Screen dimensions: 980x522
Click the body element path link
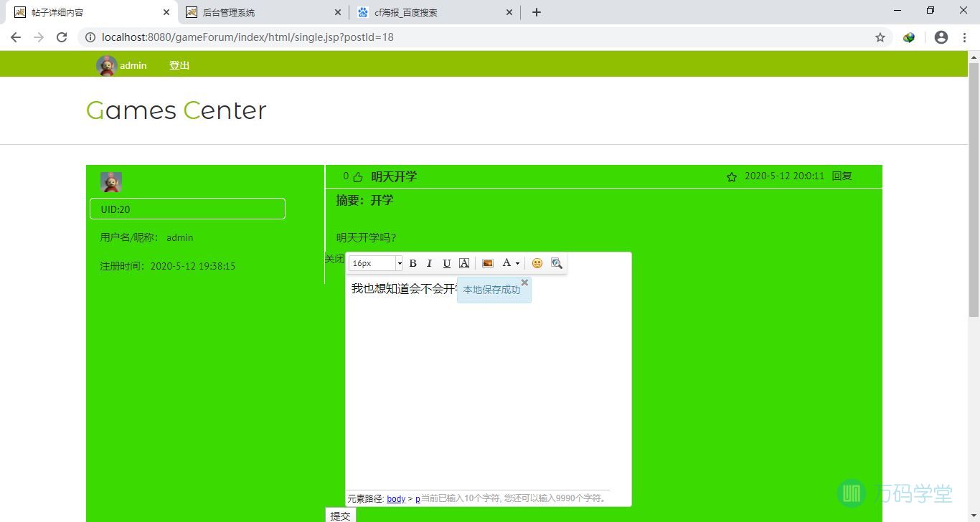point(396,498)
